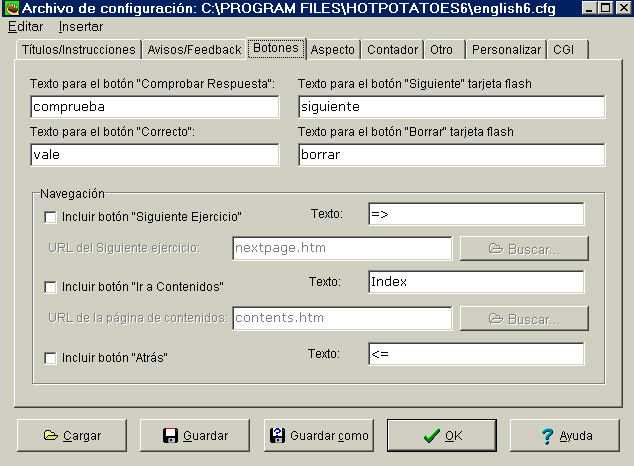Click the Hot Potatoes title bar icon
Screen dimensions: 634x466
pos(11,9)
